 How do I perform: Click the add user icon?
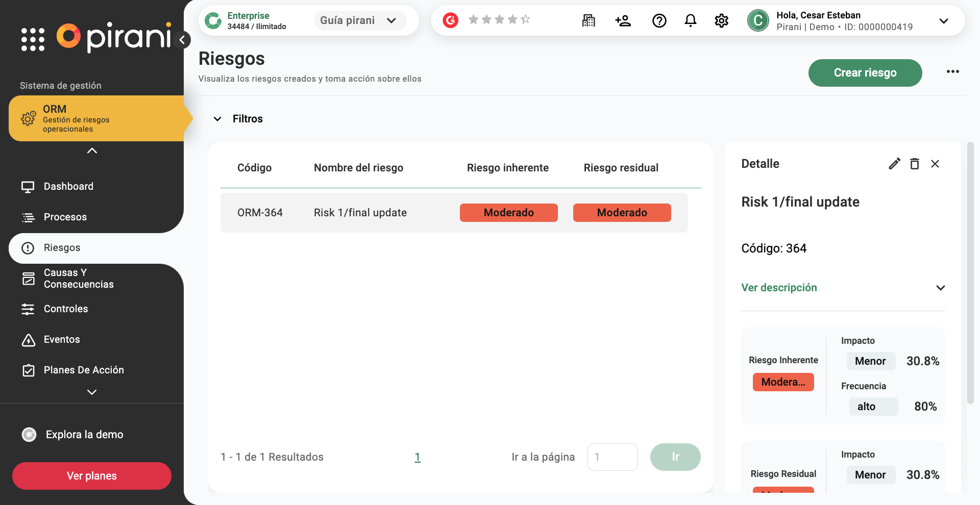pyautogui.click(x=623, y=20)
